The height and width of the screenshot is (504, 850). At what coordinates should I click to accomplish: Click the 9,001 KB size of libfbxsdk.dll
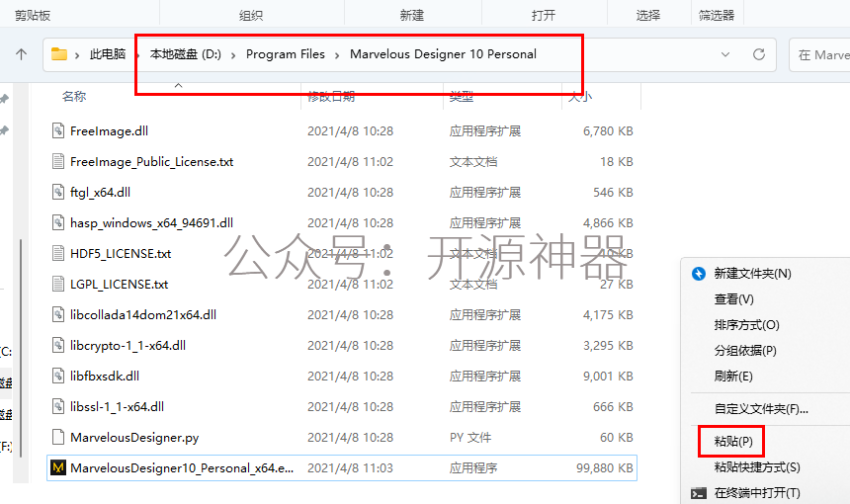click(x=608, y=377)
